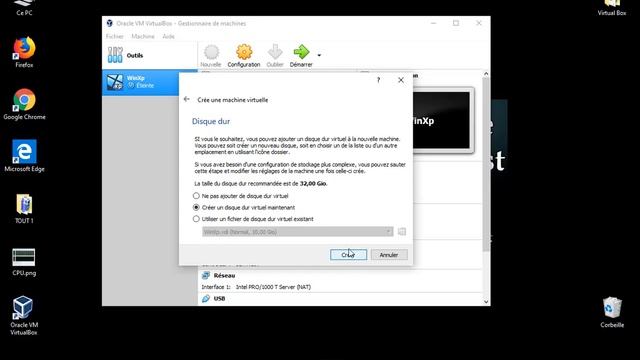Screen dimensions: 640x360
Task: Open the Corbeille recycle bin
Action: coord(612,312)
